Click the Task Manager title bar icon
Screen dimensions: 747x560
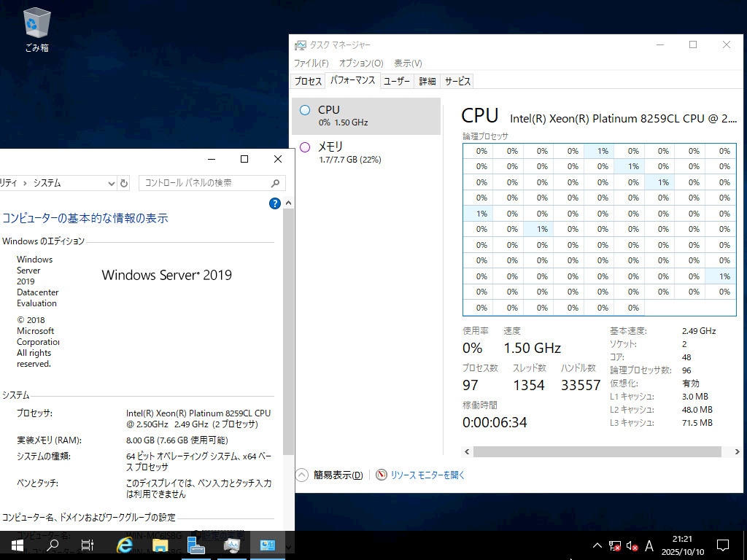(300, 45)
